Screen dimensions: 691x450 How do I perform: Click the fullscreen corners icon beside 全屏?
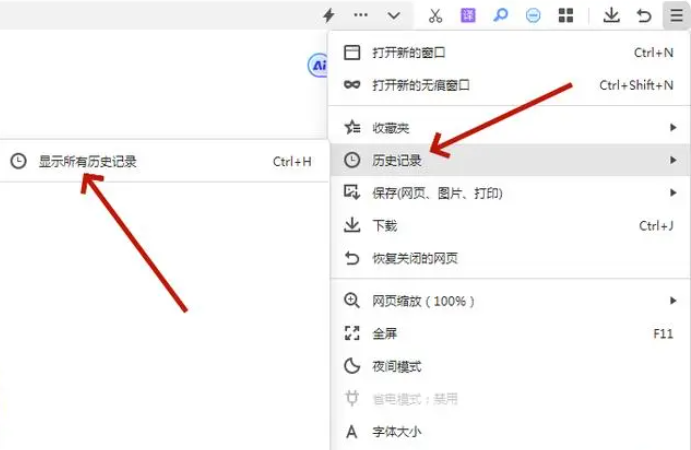352,334
